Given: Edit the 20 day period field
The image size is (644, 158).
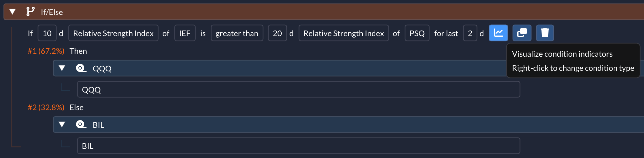Looking at the screenshot, I should [277, 33].
